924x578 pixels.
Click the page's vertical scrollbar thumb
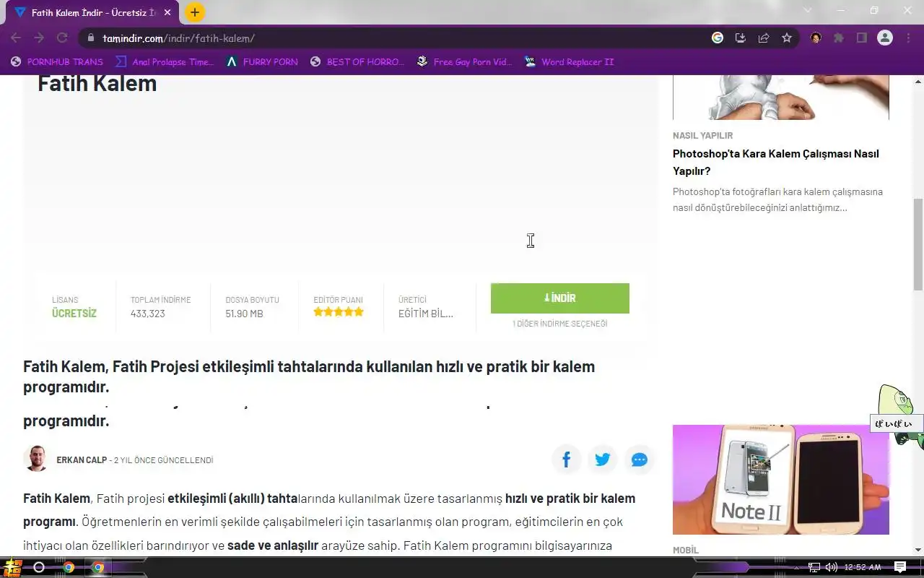pyautogui.click(x=918, y=244)
